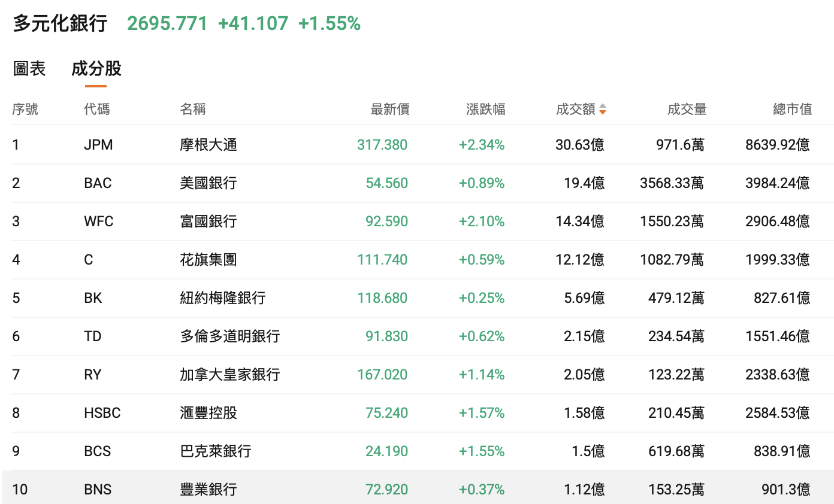The image size is (834, 504).
Task: Select the highlighted 豐業銀行 row
Action: (208, 490)
